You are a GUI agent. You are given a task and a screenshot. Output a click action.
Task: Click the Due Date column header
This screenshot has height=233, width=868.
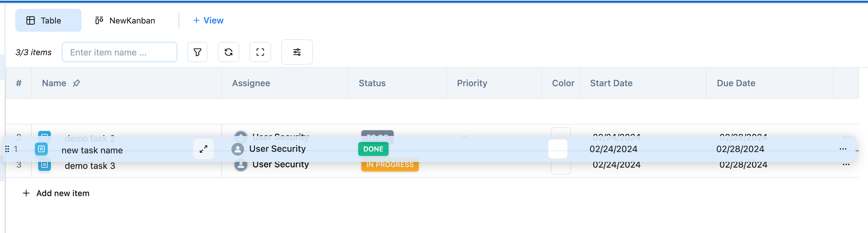(x=736, y=83)
